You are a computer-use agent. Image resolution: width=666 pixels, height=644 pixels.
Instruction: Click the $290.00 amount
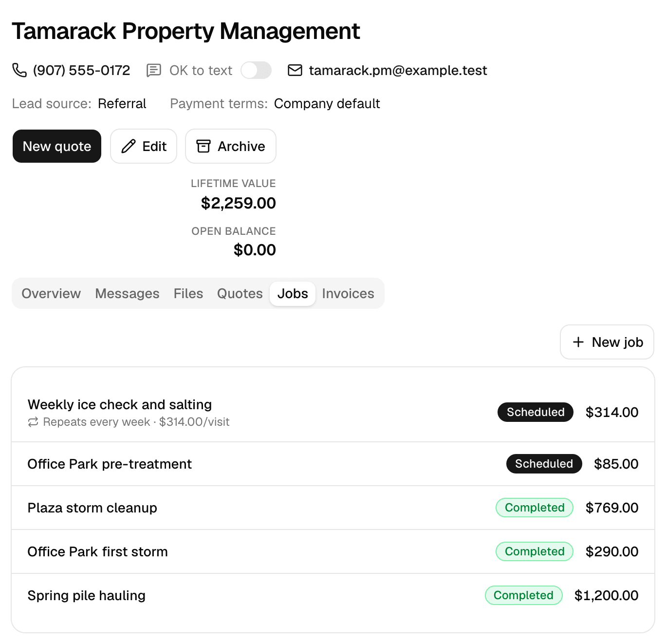[612, 551]
